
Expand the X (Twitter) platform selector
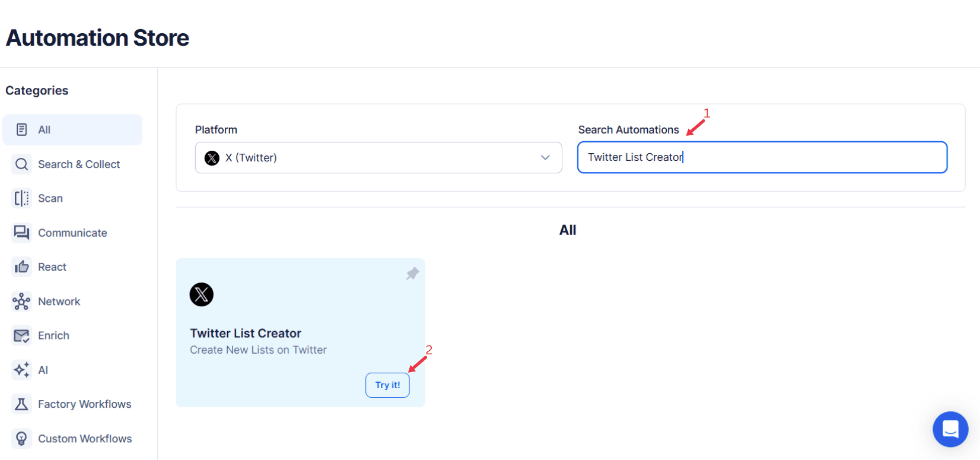pyautogui.click(x=545, y=157)
